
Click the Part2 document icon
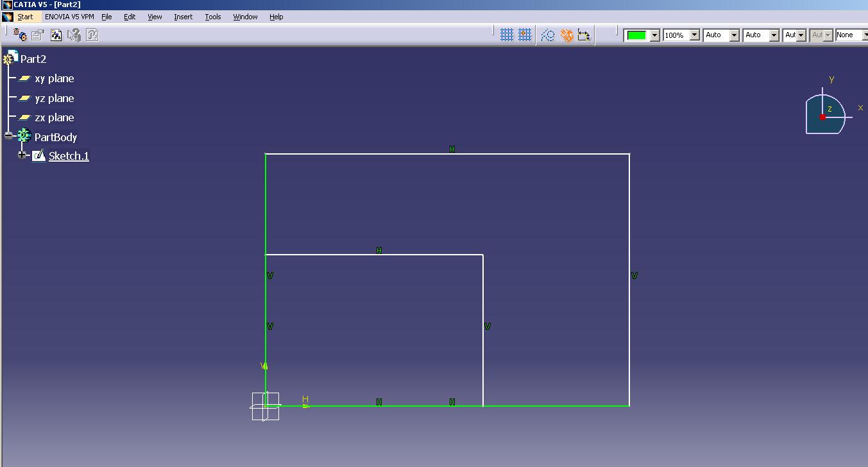coord(10,58)
